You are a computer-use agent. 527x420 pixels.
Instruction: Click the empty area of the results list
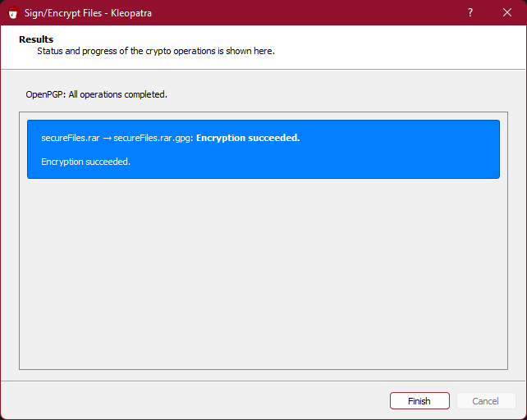coord(263,274)
